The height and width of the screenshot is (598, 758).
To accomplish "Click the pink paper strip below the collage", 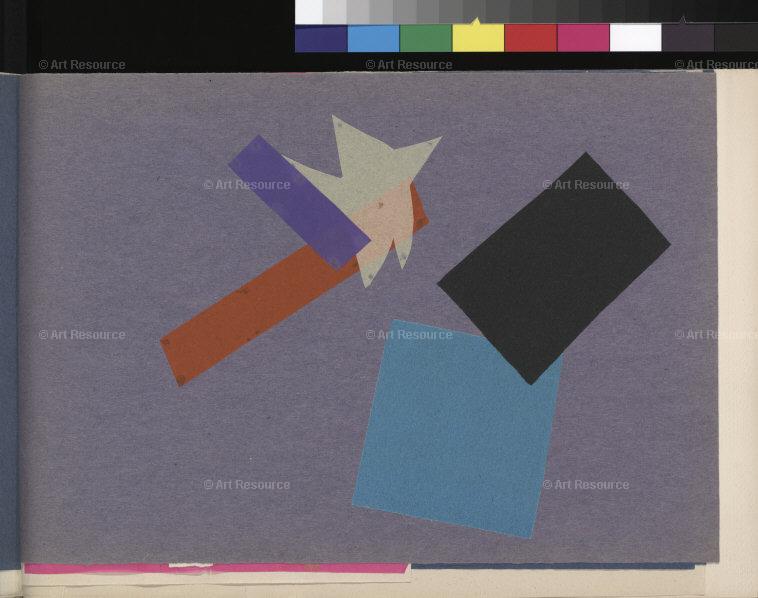I will tap(216, 568).
